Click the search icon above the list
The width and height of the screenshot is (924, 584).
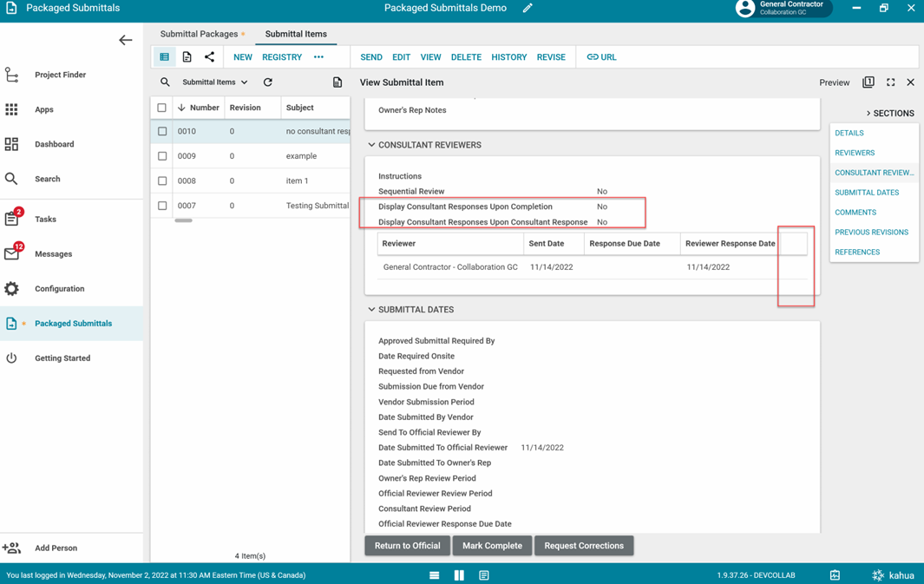[x=165, y=82]
